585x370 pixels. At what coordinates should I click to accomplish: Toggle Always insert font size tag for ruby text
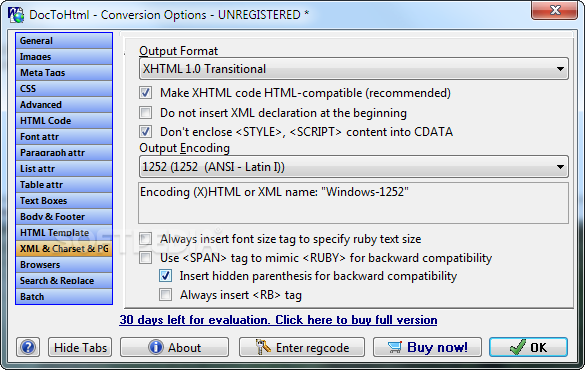(x=146, y=238)
